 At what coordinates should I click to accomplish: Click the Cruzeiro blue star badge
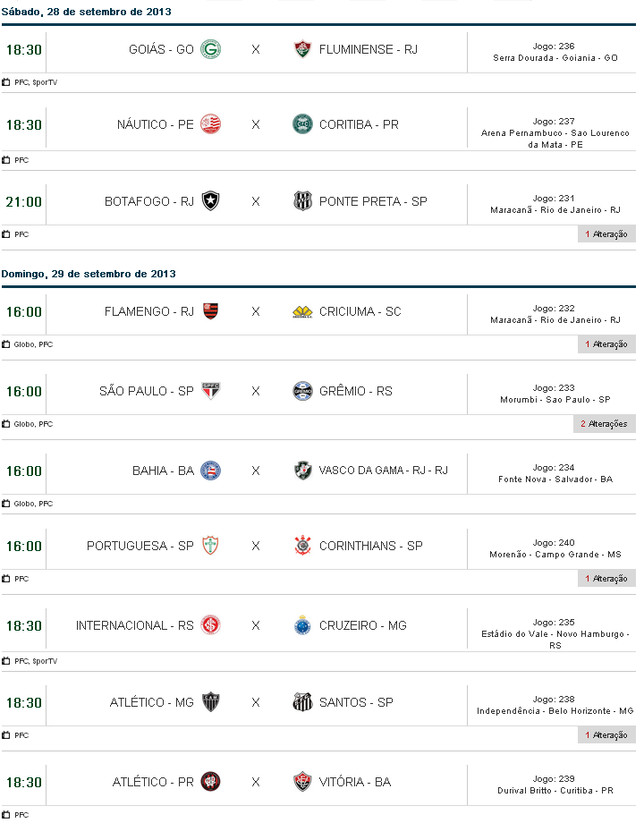[x=302, y=625]
